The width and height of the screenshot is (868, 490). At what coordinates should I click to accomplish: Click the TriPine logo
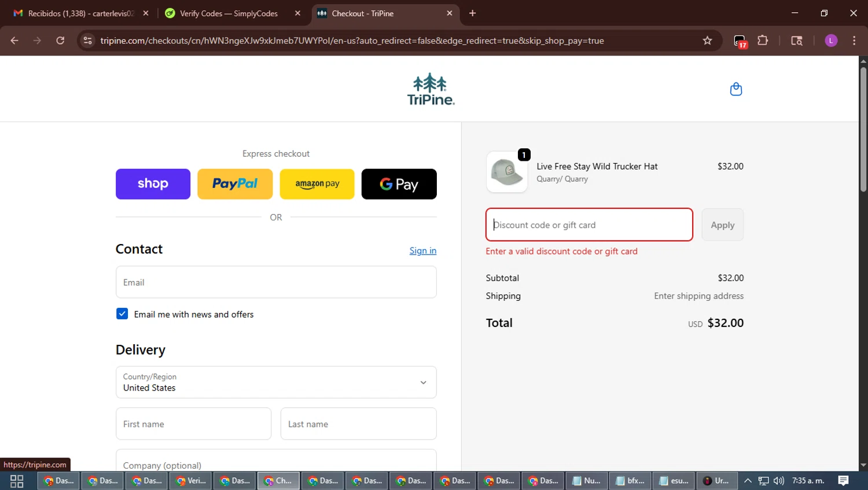tap(431, 89)
